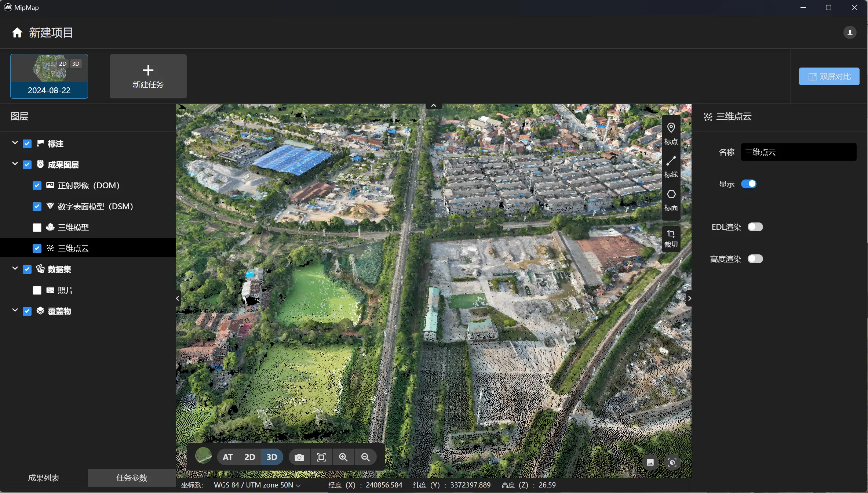Viewport: 868px width, 493px height.
Task: Zoom out with magnifier minus icon
Action: [x=365, y=457]
